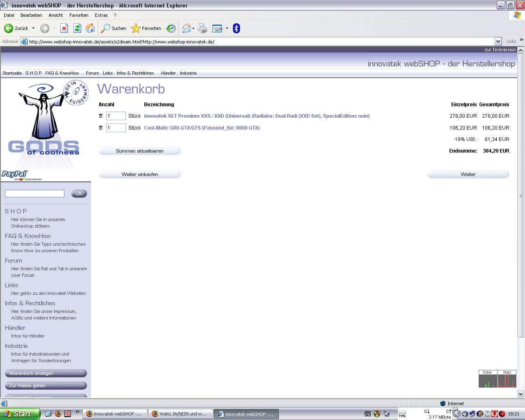The width and height of the screenshot is (525, 420).
Task: Expand the address bar URL dropdown
Action: coord(498,41)
